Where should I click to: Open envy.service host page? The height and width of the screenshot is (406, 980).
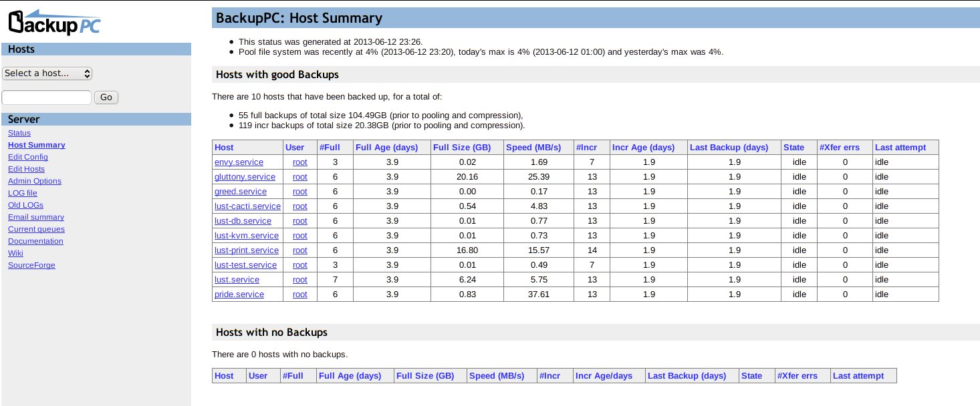pyautogui.click(x=239, y=162)
